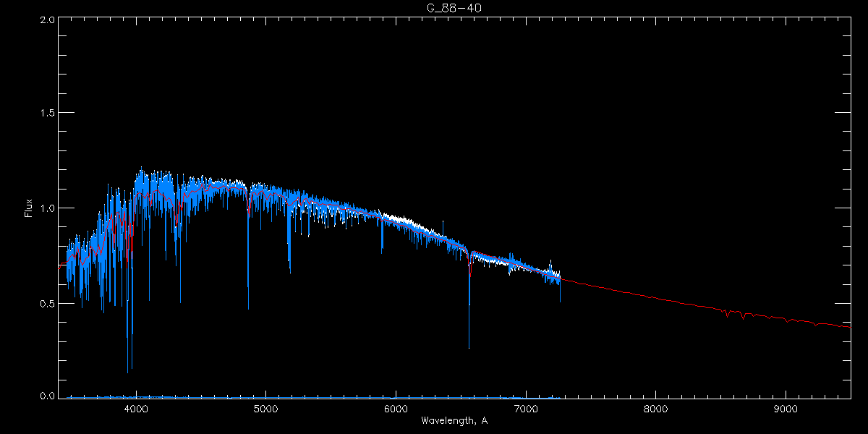Click the 6000 x-axis tick label
This screenshot has width=868, height=434.
coord(396,409)
